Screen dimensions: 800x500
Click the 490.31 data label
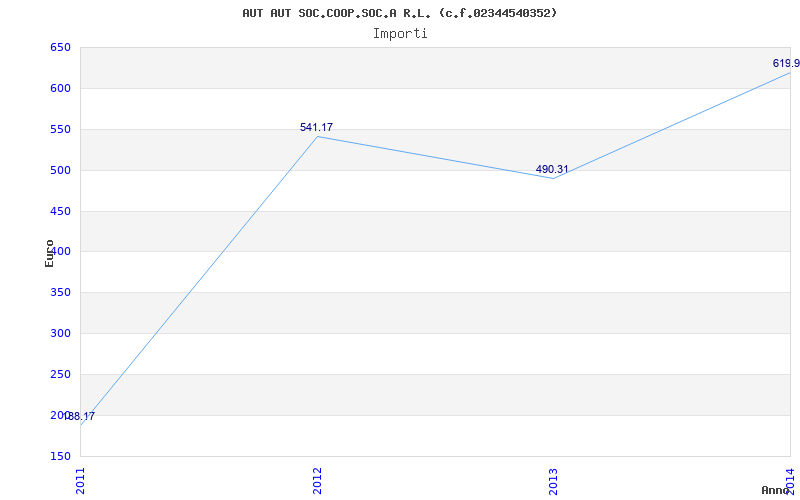tap(552, 169)
